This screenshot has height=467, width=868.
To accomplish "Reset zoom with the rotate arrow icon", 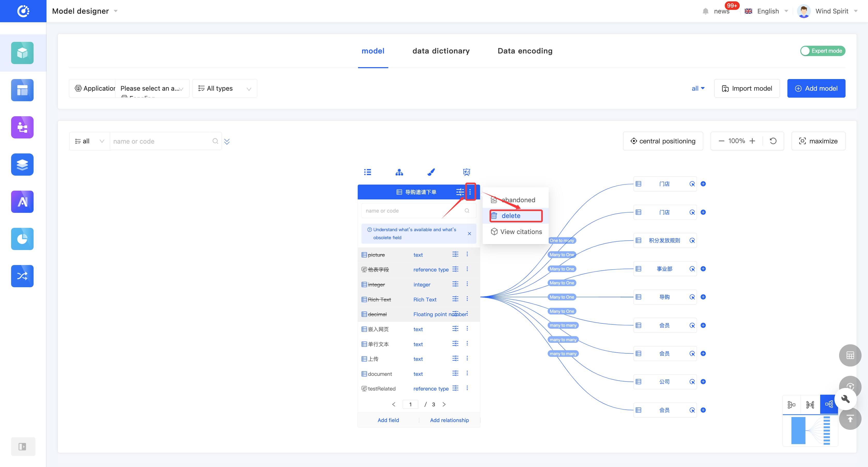I will click(773, 141).
